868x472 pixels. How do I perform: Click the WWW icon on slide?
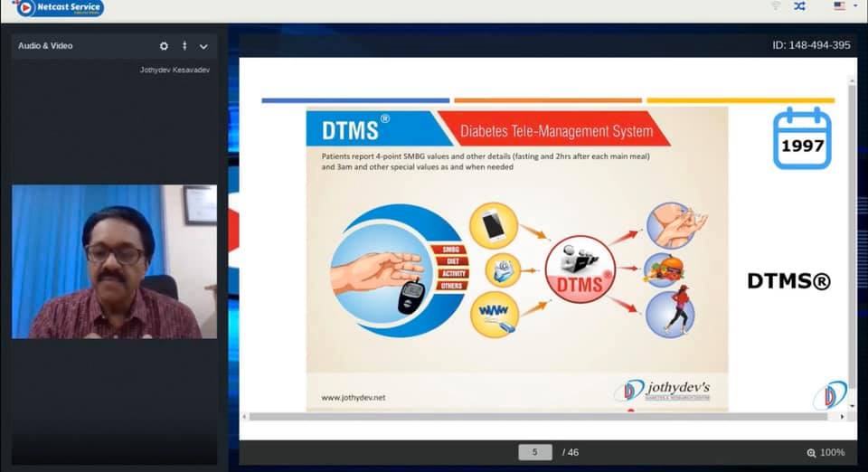(x=495, y=315)
